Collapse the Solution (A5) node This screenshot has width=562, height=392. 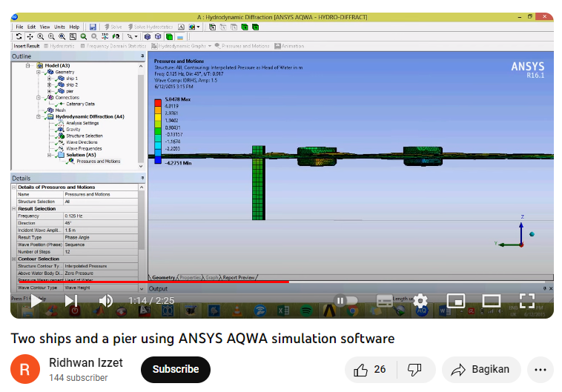[x=50, y=155]
